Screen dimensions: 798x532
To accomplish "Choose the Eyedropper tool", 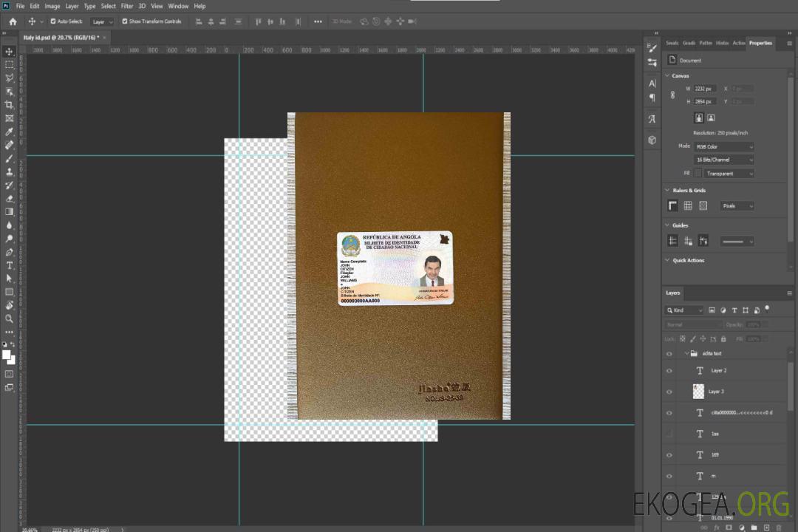I will click(10, 132).
